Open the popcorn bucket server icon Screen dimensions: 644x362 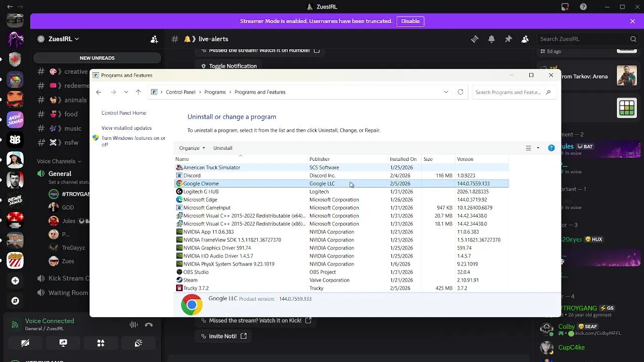15,260
